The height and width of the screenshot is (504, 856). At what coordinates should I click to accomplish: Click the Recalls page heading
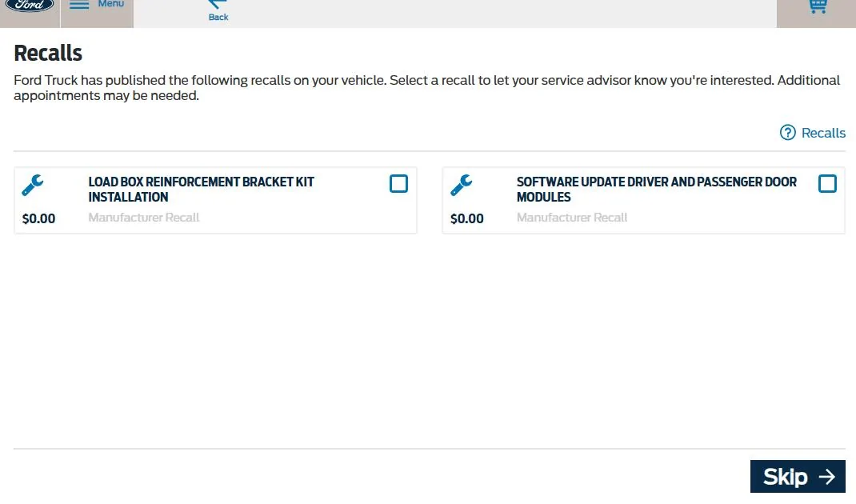[48, 54]
